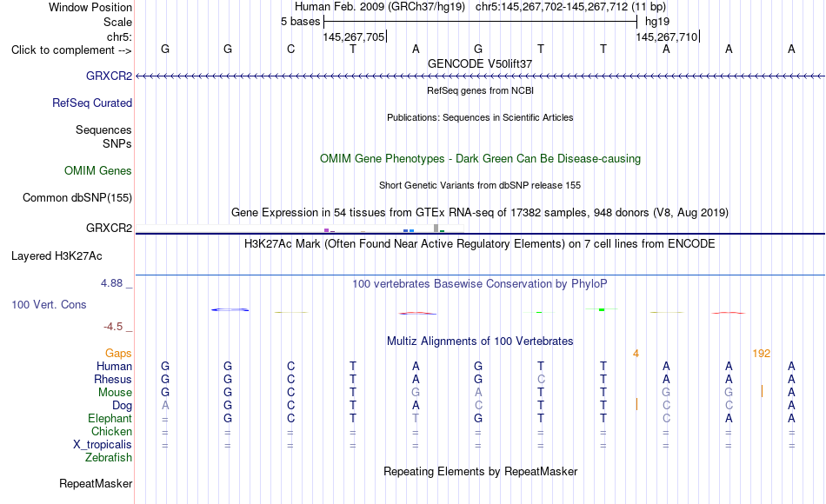The image size is (826, 504).
Task: Click the Chicken species label
Action: tap(111, 431)
